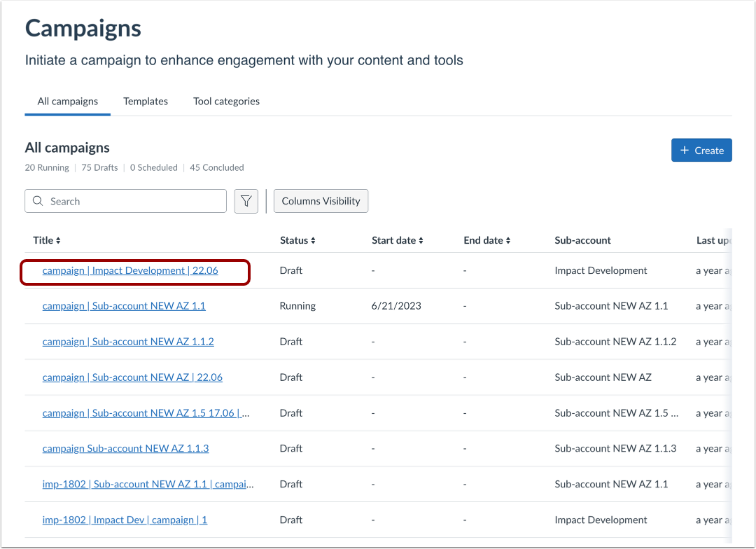
Task: Sort campaigns by Status column
Action: tap(313, 241)
